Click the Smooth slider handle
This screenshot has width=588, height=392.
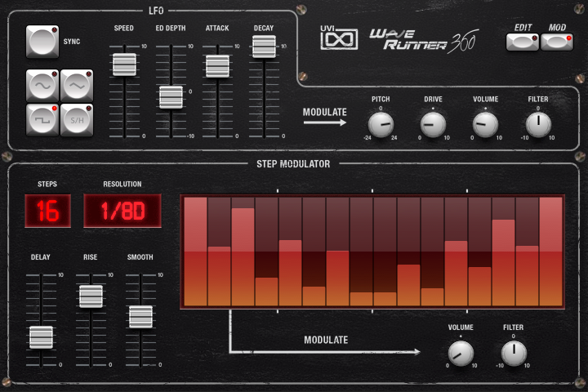(x=140, y=316)
